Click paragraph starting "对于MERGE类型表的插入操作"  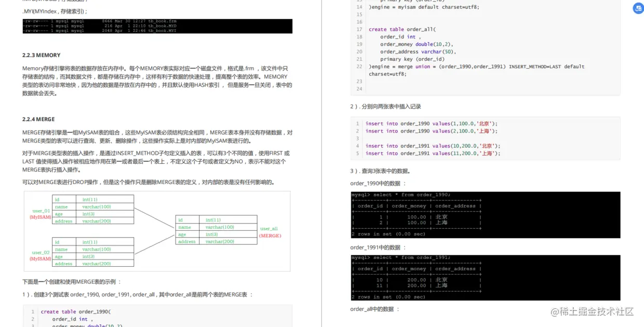pyautogui.click(x=155, y=161)
